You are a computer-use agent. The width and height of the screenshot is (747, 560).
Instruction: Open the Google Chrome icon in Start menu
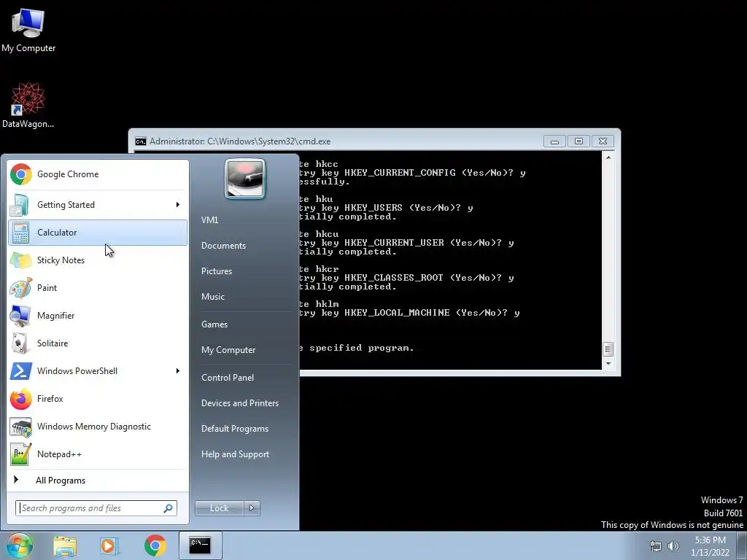click(x=21, y=174)
